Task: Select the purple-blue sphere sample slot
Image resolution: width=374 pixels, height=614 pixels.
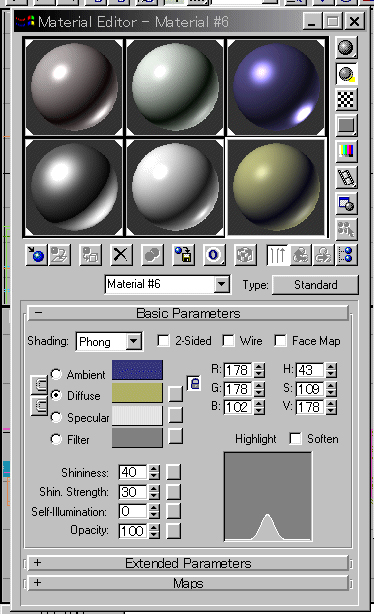Action: 276,87
